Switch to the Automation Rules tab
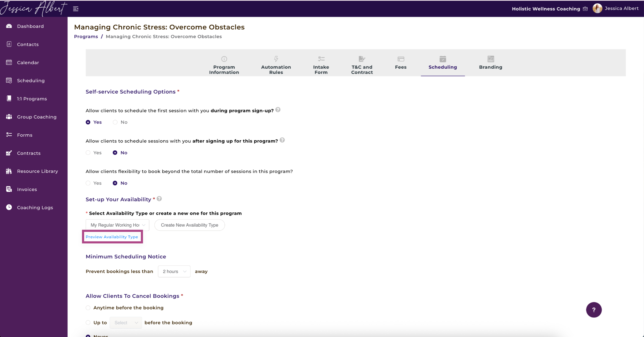 tap(276, 65)
